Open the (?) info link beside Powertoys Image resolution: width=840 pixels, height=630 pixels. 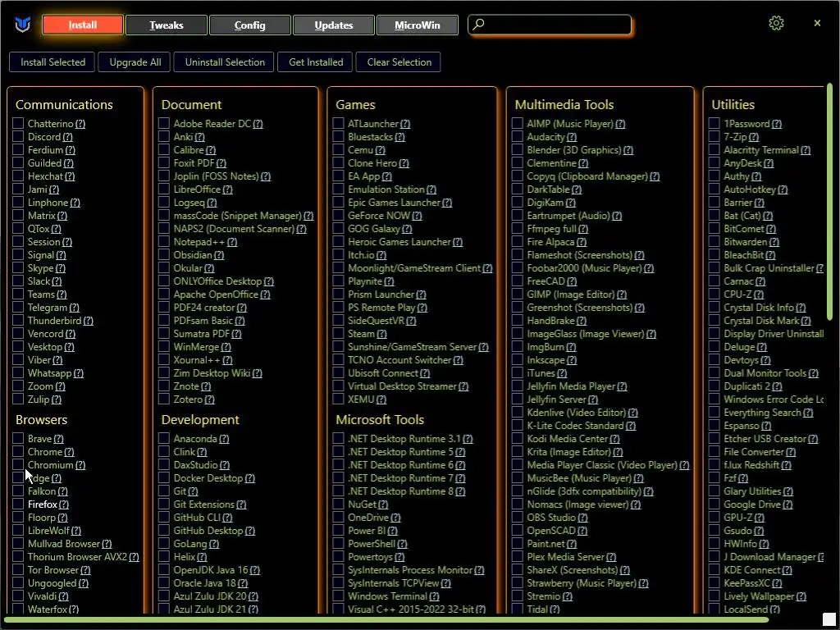point(399,557)
